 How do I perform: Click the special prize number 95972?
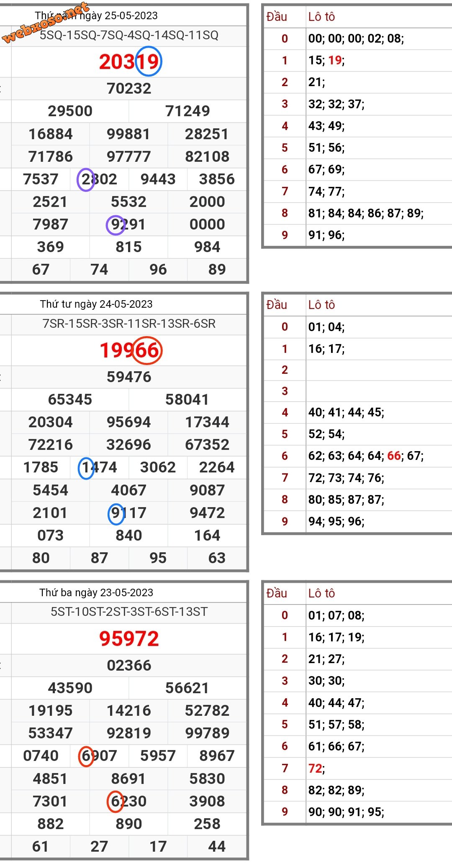coord(129,639)
